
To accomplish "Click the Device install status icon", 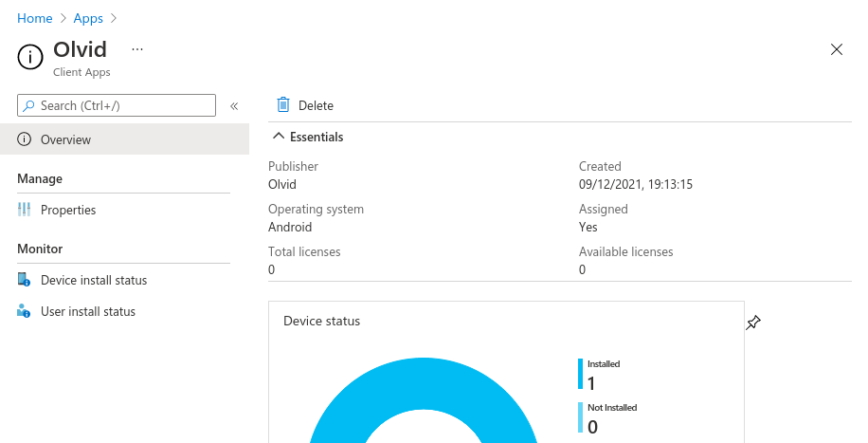I will pyautogui.click(x=24, y=280).
